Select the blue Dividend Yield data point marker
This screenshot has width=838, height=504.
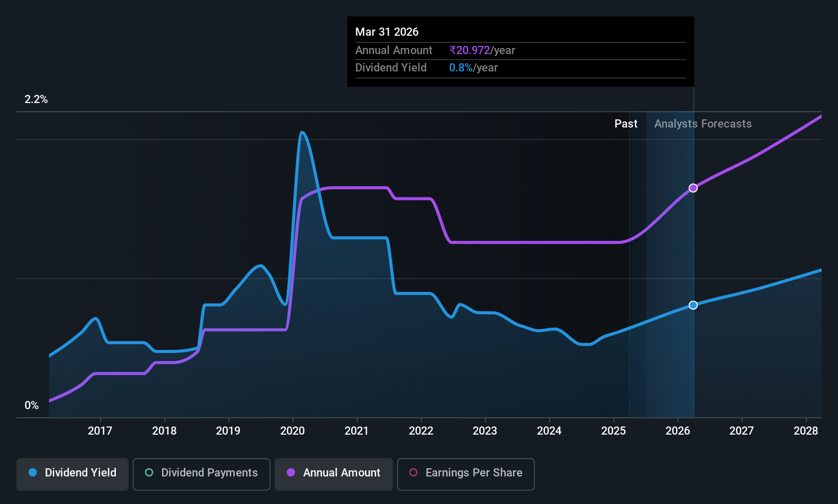pyautogui.click(x=693, y=305)
